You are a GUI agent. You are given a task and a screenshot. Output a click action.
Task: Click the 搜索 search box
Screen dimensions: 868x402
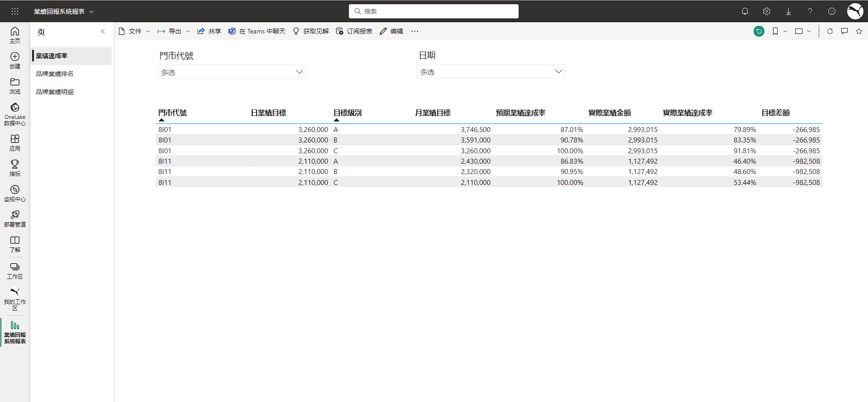coord(434,11)
